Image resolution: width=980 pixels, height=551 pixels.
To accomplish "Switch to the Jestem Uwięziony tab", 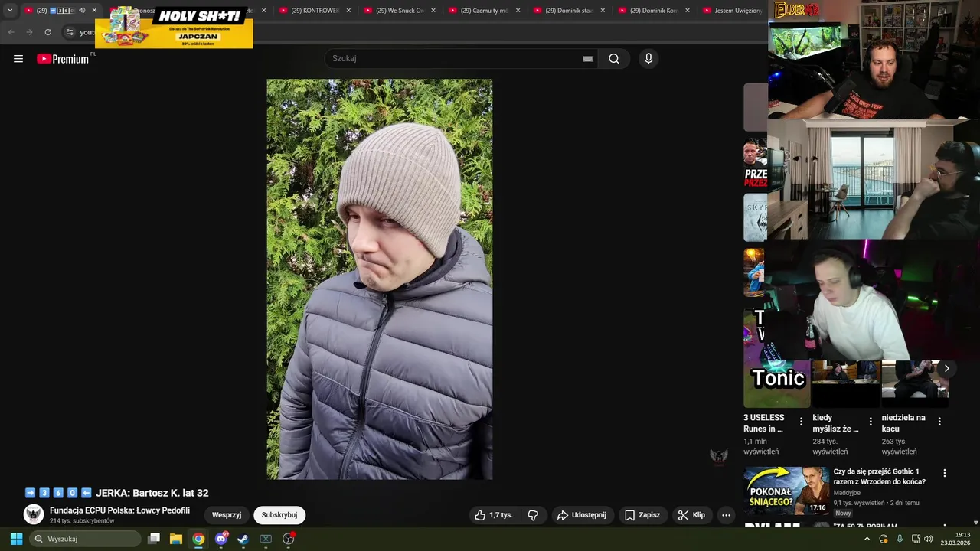I will [x=733, y=11].
